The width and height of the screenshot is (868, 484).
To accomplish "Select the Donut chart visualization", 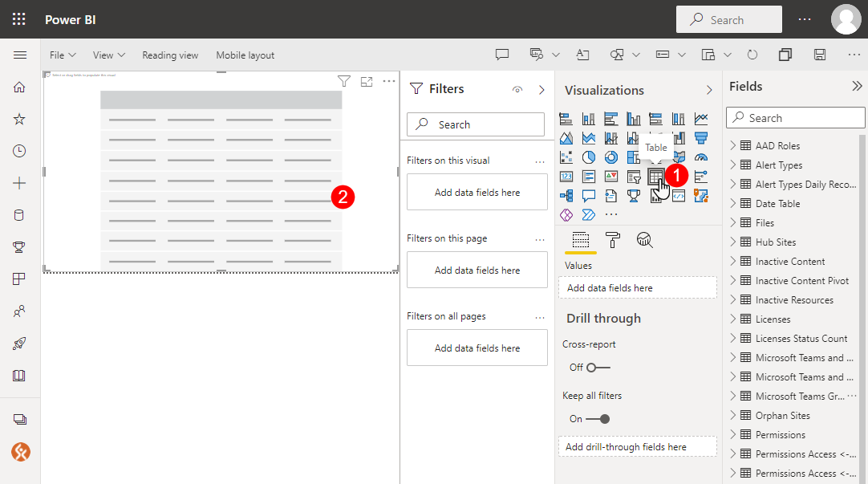I will coord(610,157).
